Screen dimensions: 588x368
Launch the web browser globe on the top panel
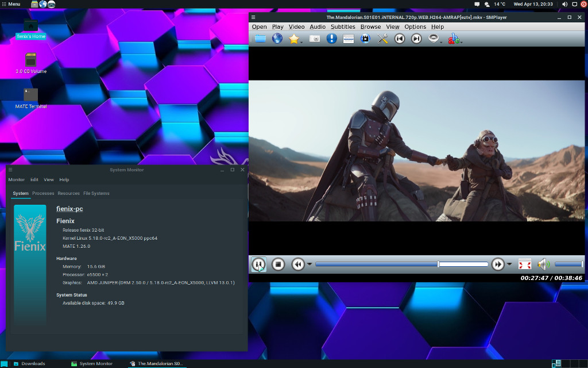[x=43, y=4]
